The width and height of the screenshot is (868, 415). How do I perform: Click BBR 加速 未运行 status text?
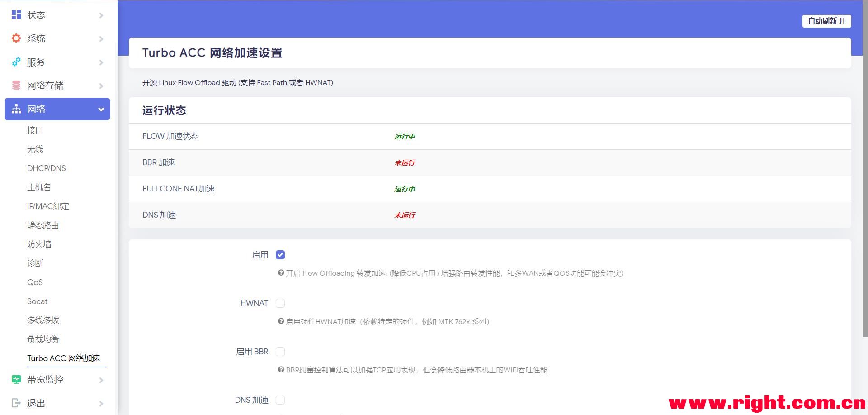tap(405, 163)
